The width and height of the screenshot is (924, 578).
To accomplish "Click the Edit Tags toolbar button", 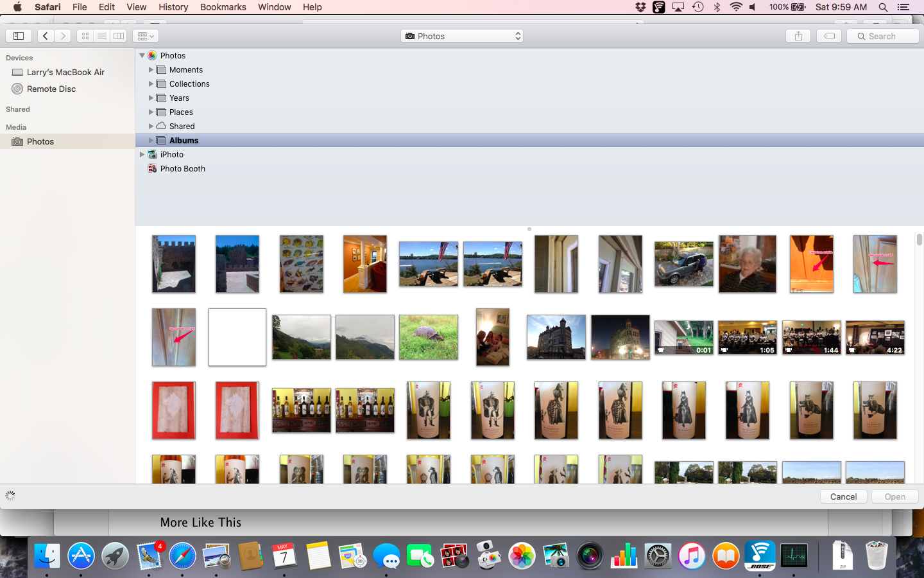I will tap(829, 36).
